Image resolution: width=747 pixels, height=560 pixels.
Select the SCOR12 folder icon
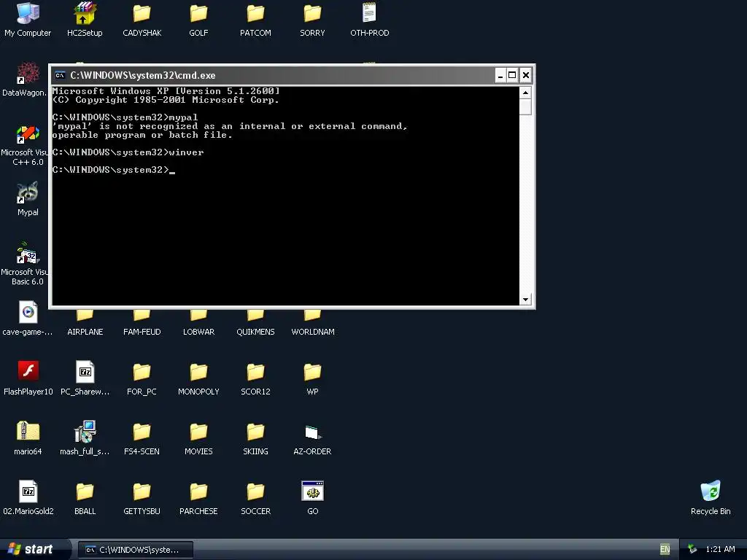(x=255, y=373)
